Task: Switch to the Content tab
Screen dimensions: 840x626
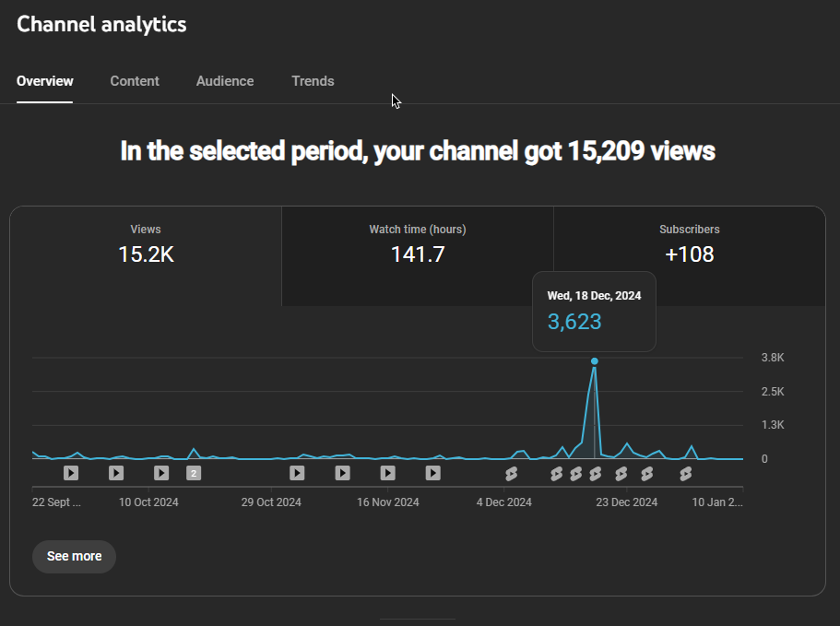Action: [x=135, y=81]
